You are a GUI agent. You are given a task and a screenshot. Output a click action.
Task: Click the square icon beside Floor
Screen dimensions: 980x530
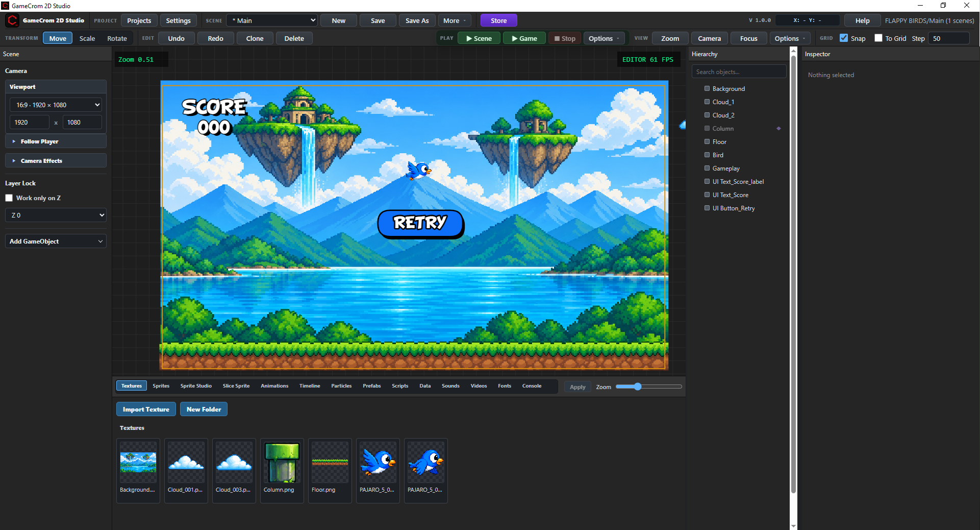pyautogui.click(x=707, y=141)
